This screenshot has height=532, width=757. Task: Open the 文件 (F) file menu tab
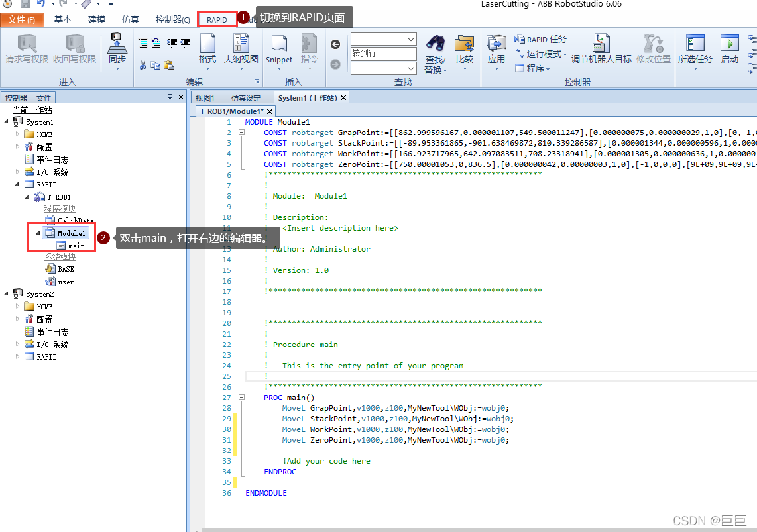click(x=23, y=19)
